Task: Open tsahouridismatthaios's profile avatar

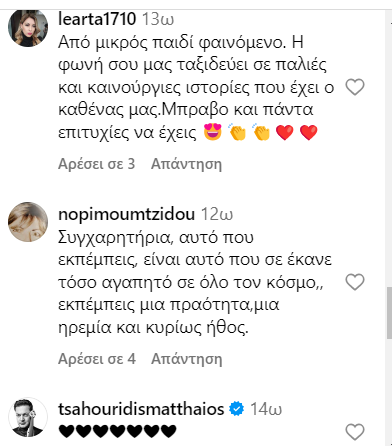Action: 28,417
